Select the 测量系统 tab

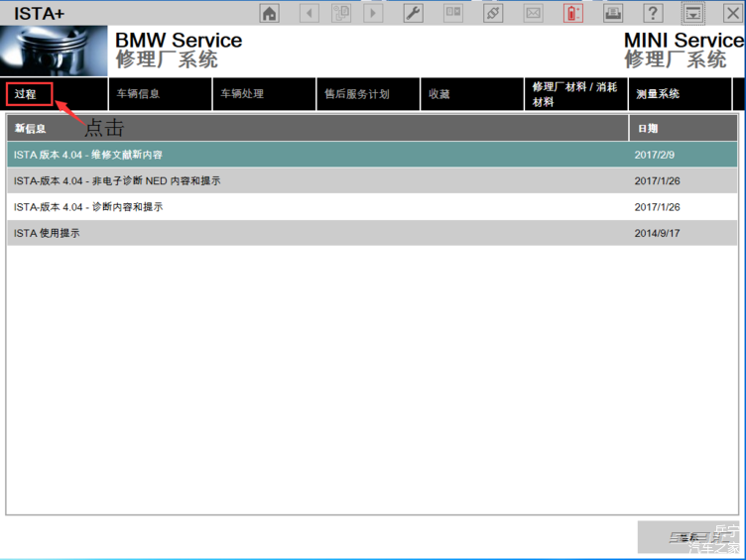(x=680, y=94)
